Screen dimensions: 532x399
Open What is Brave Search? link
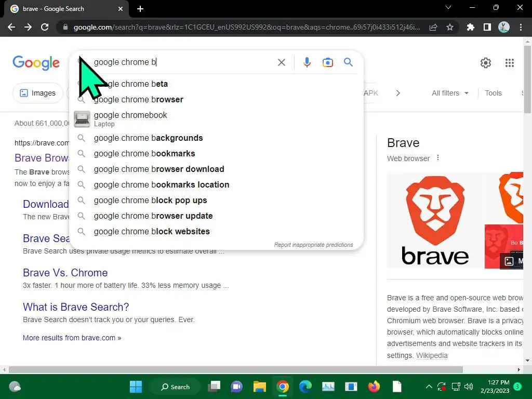(x=76, y=307)
